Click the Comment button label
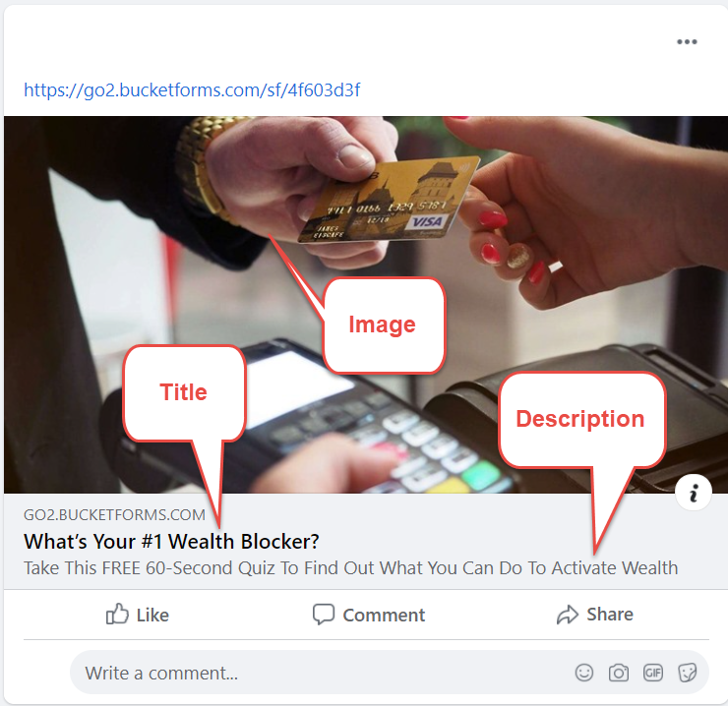The height and width of the screenshot is (706, 728). [384, 615]
